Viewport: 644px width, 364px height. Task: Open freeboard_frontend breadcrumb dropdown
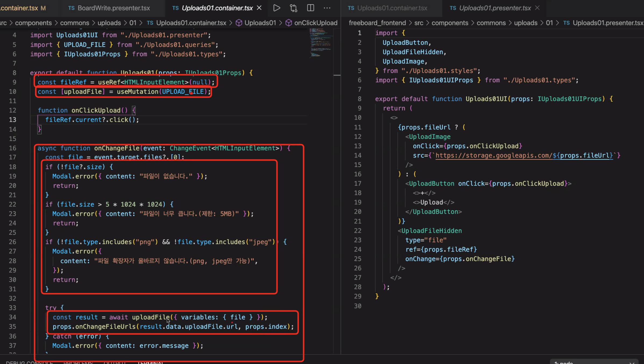coord(377,23)
